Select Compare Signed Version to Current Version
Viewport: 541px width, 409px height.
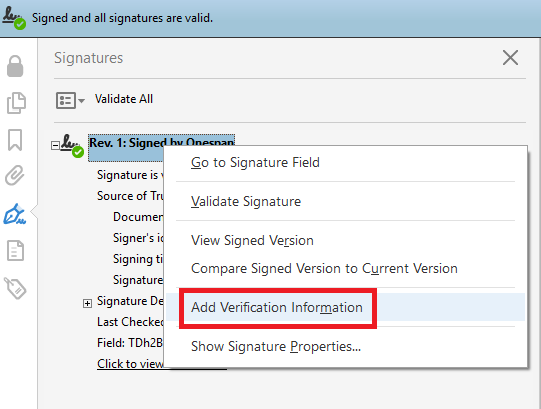point(324,269)
